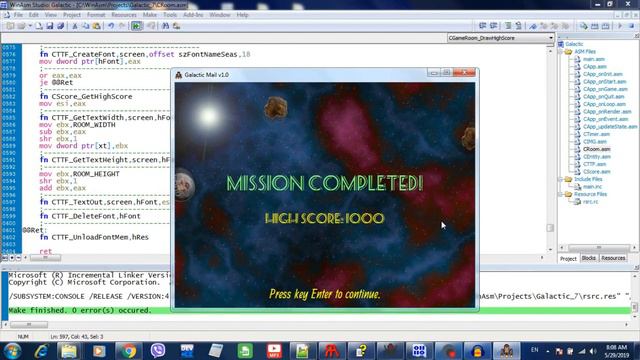Click the Find and Replace toolbar icon
This screenshot has height=360, width=640.
176,26
